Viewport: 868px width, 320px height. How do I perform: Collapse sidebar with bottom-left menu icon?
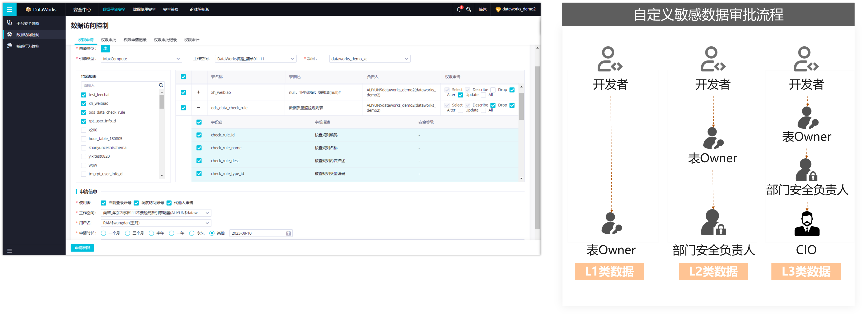click(x=9, y=251)
